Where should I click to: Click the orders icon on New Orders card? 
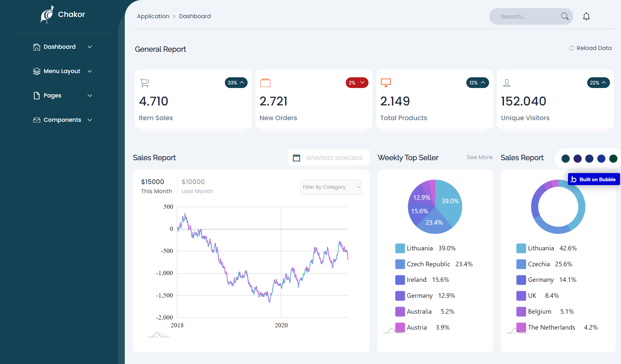pyautogui.click(x=265, y=83)
